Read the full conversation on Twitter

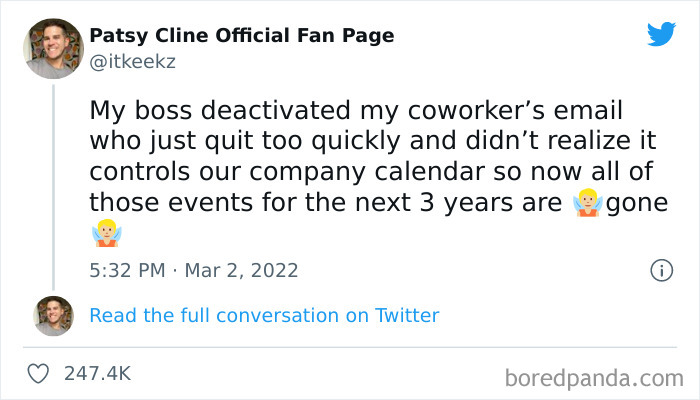click(x=264, y=315)
